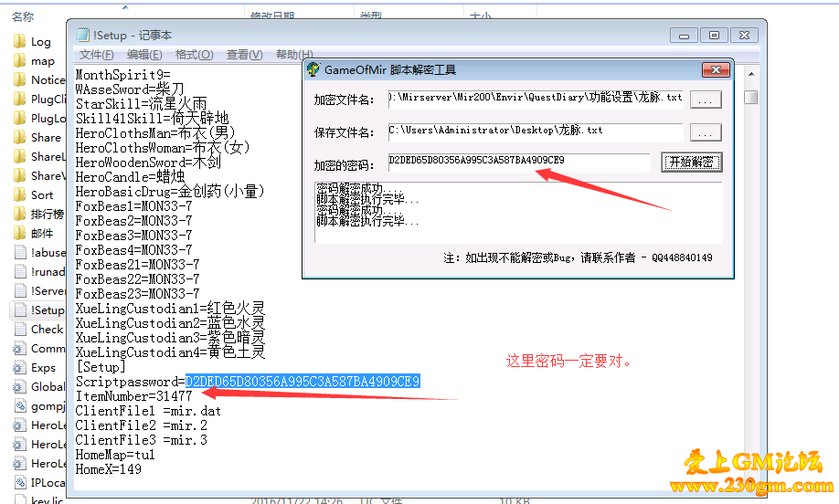Click the ClientFile3 =mir.3 line
This screenshot has width=839, height=504.
(142, 440)
